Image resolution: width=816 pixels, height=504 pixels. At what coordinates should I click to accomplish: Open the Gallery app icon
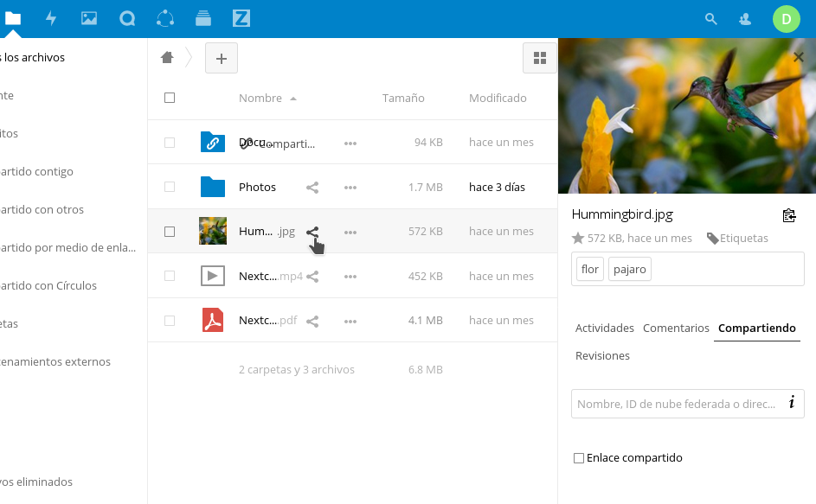coord(89,19)
